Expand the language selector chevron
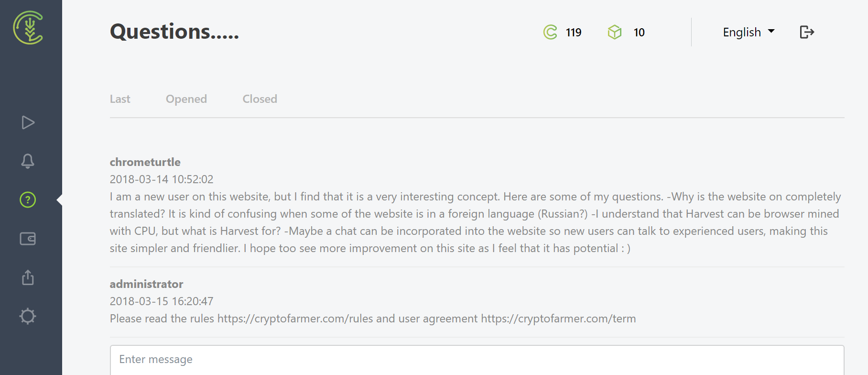The height and width of the screenshot is (375, 868). pos(770,32)
